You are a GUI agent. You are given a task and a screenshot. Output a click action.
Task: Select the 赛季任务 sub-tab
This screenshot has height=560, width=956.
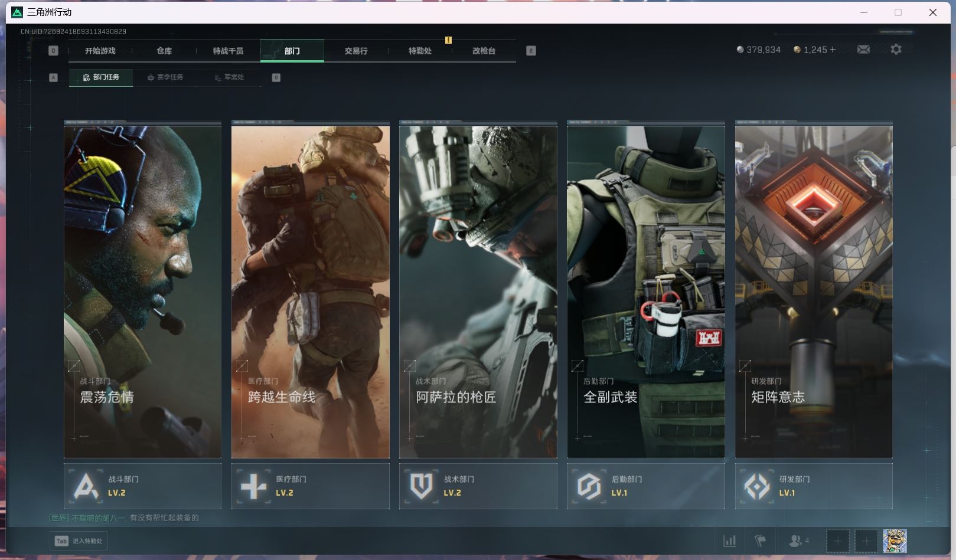point(165,77)
